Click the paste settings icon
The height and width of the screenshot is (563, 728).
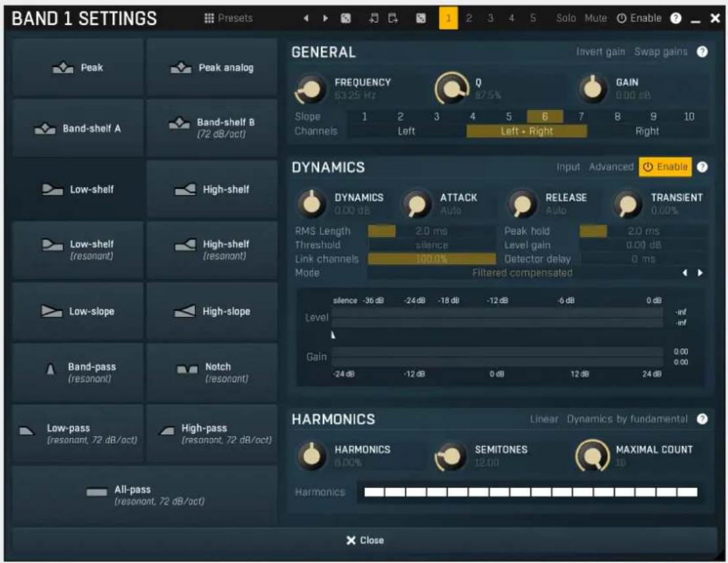(393, 18)
